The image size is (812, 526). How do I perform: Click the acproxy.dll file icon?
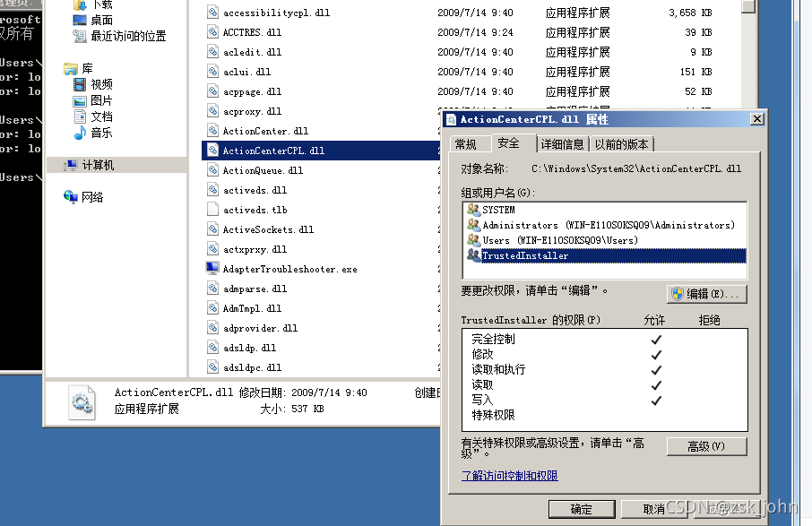pyautogui.click(x=212, y=110)
